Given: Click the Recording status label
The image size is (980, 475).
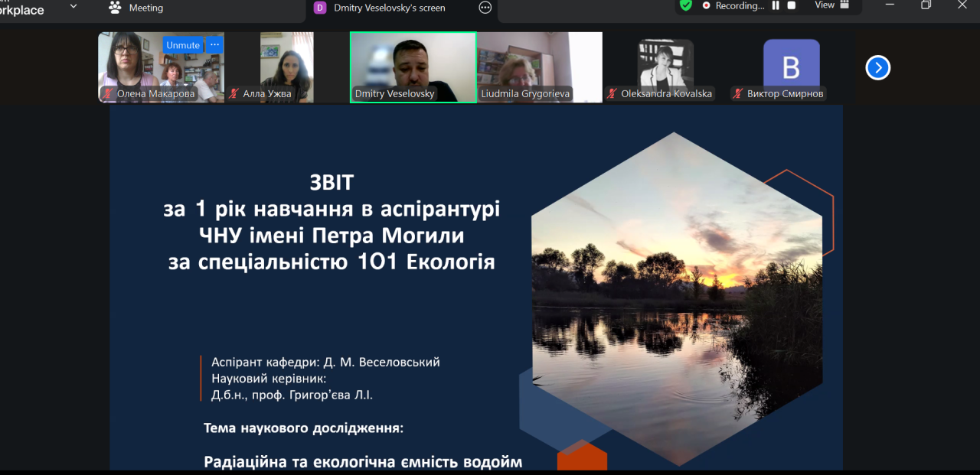Looking at the screenshot, I should point(740,5).
